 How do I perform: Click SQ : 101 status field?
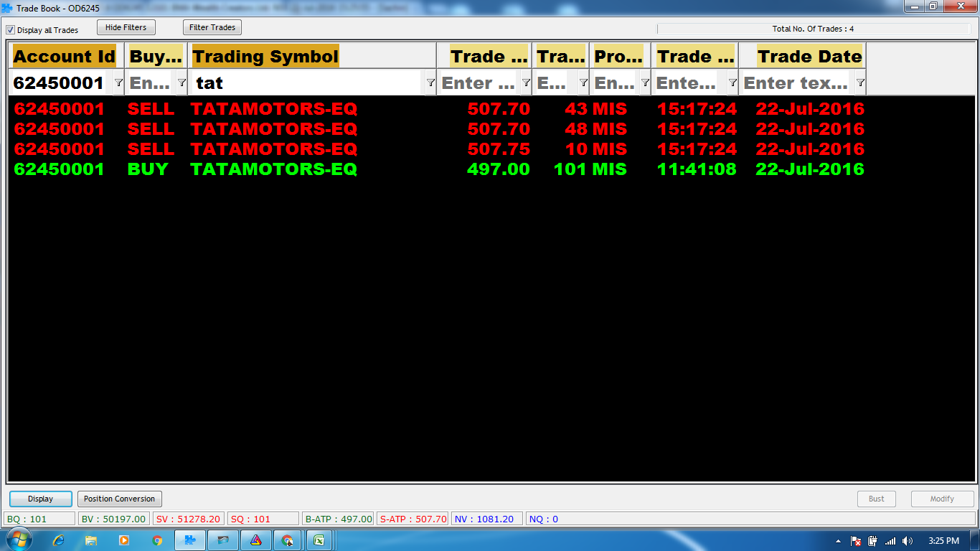263,519
